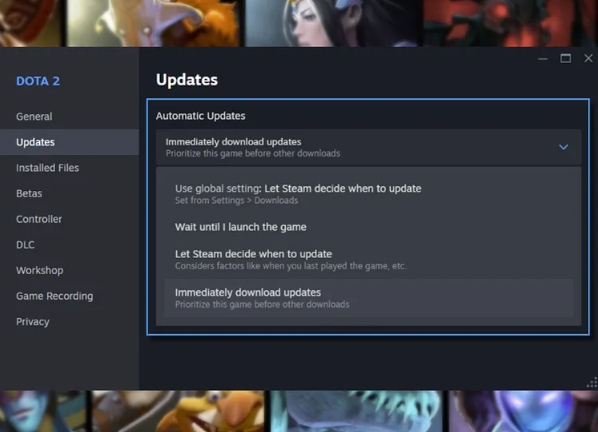Image resolution: width=598 pixels, height=432 pixels.
Task: Go to the DLC section
Action: tap(25, 245)
